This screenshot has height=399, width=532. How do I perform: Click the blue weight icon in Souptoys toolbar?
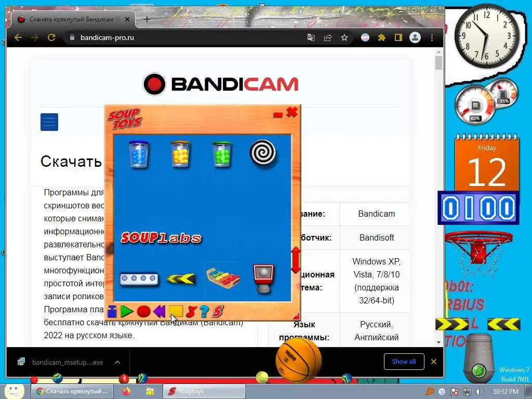pos(112,311)
